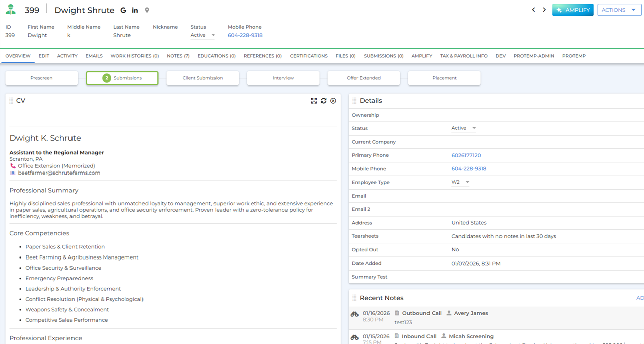Open REFERENCES (0) tab
Screen dimensions: 644x344
click(263, 56)
